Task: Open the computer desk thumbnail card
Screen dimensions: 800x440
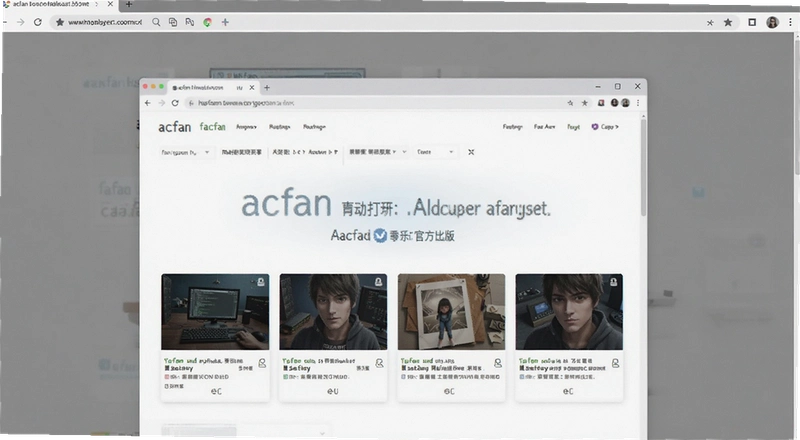Action: pyautogui.click(x=215, y=312)
